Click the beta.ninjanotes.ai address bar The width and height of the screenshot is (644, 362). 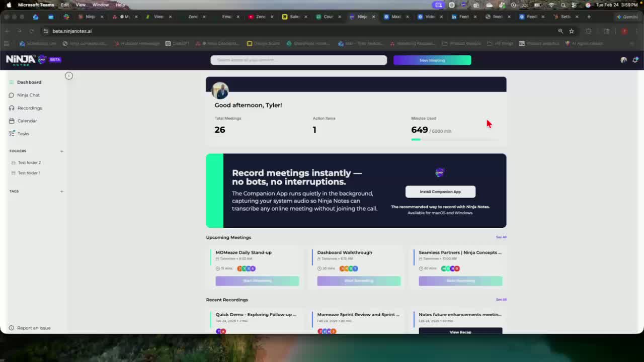[x=72, y=31]
